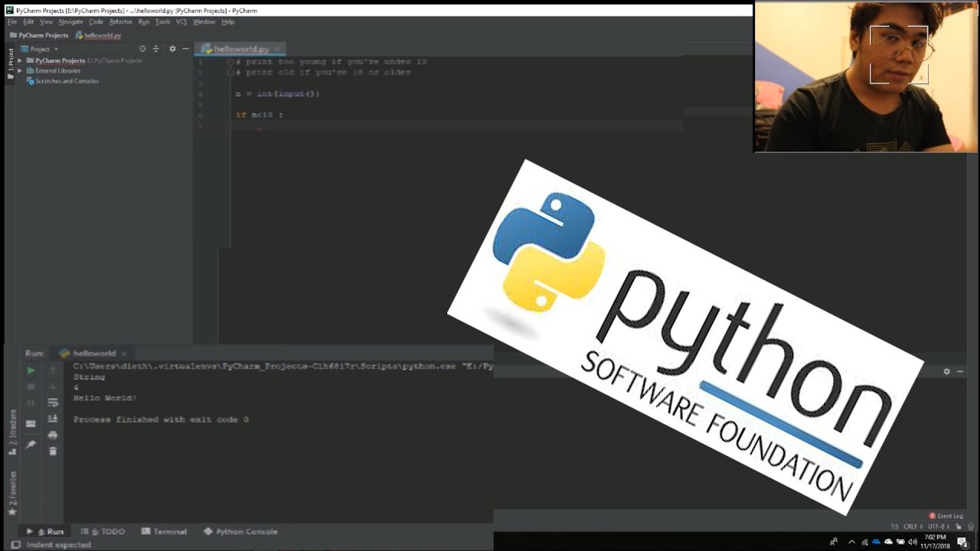The height and width of the screenshot is (551, 980).
Task: Click the CRLF line separator selector
Action: coord(913,527)
